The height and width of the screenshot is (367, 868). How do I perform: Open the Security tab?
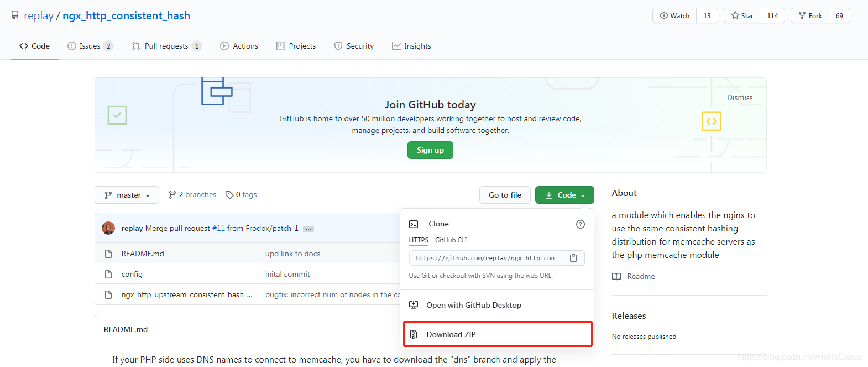pyautogui.click(x=354, y=46)
